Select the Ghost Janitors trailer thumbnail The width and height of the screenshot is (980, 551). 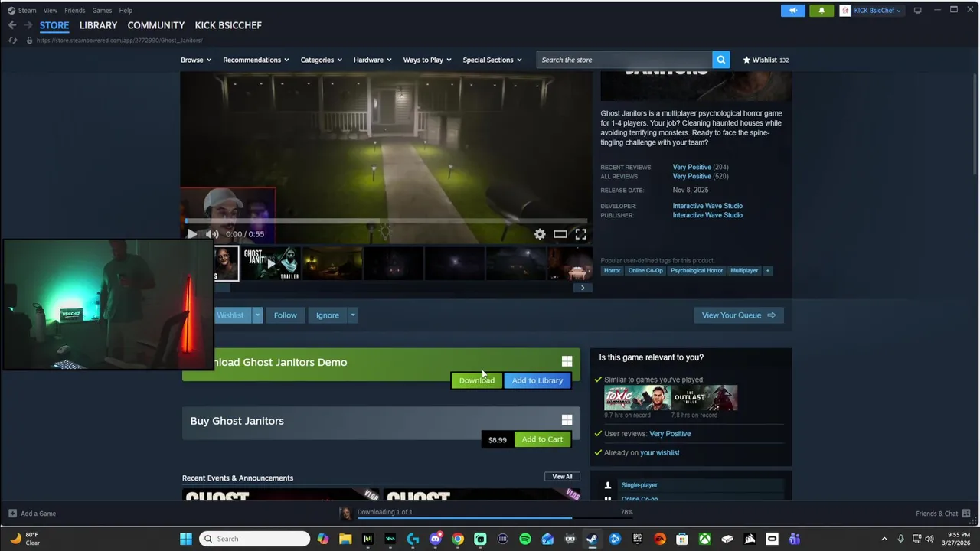(x=271, y=264)
